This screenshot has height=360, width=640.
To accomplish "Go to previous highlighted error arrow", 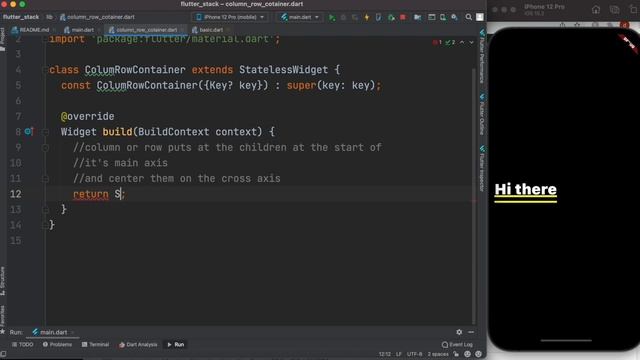I will point(462,42).
